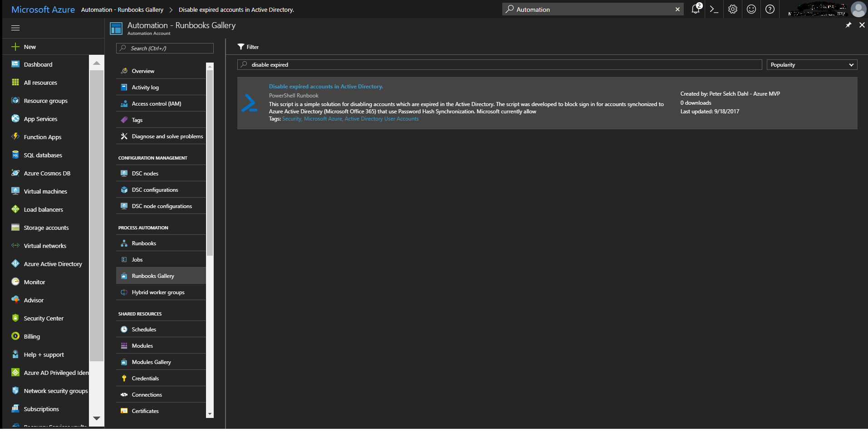Click Automation - Runbooks Gallery breadcrumb
Screen dimensions: 868x432
122,10
